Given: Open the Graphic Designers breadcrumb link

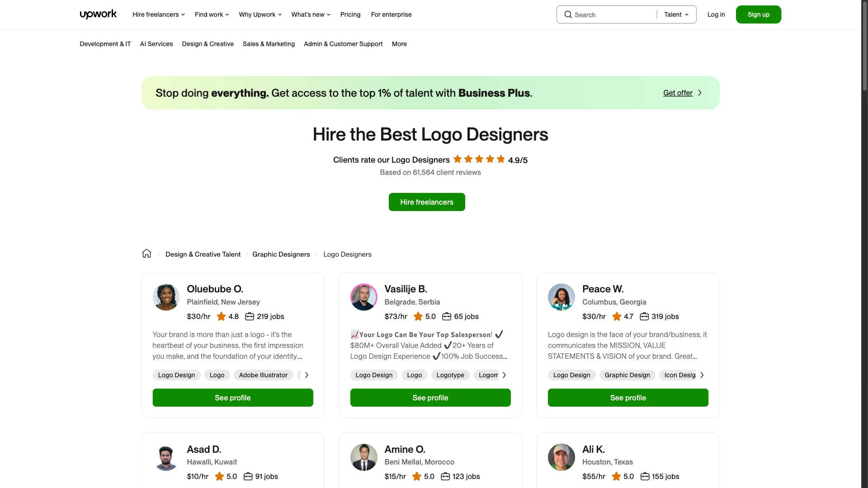Looking at the screenshot, I should 281,254.
